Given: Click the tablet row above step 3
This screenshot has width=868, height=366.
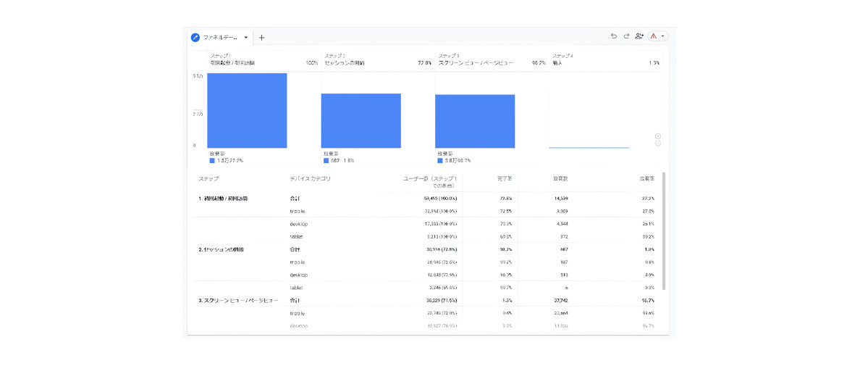Looking at the screenshot, I should (x=296, y=288).
